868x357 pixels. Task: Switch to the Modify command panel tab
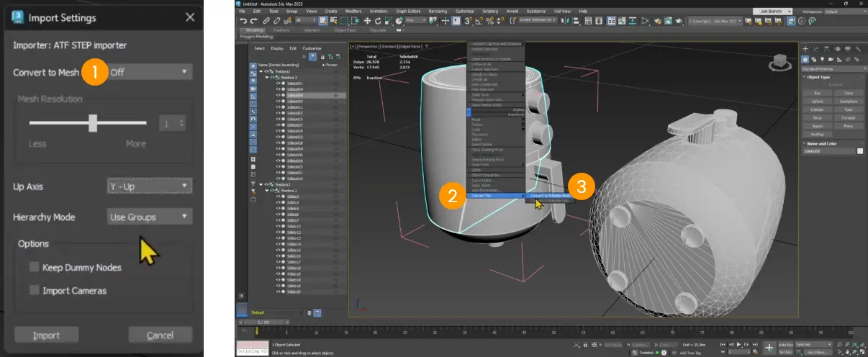815,49
